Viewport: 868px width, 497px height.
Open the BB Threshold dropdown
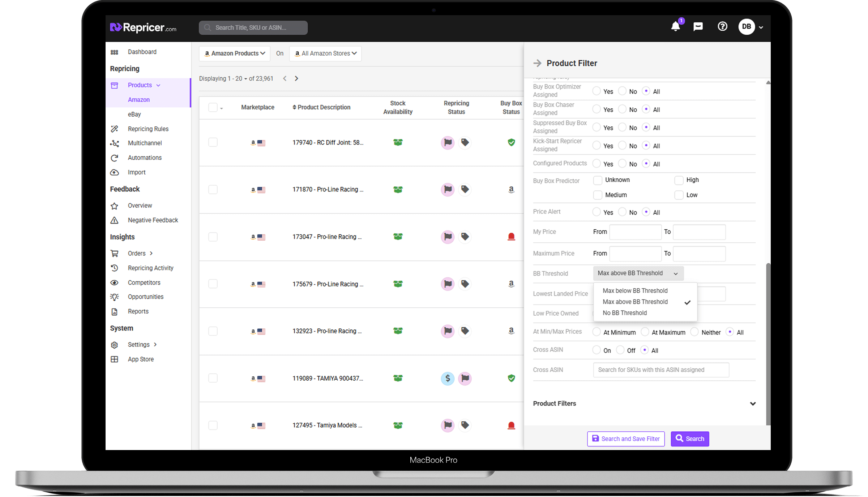pos(638,273)
